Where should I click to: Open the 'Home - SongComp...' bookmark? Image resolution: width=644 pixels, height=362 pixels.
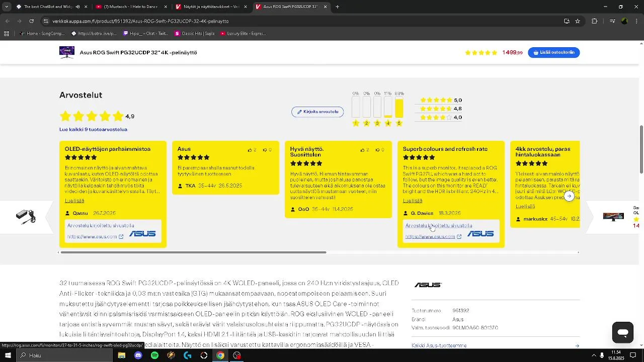[x=42, y=34]
